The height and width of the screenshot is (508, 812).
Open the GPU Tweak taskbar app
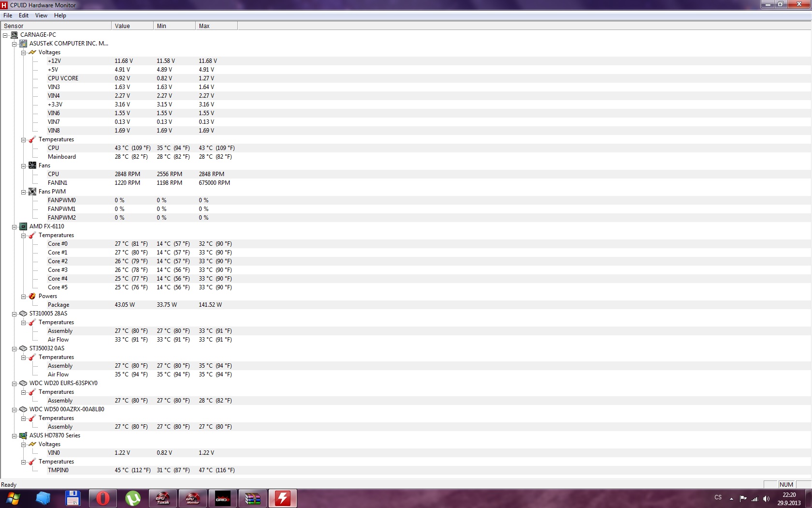[x=162, y=498]
